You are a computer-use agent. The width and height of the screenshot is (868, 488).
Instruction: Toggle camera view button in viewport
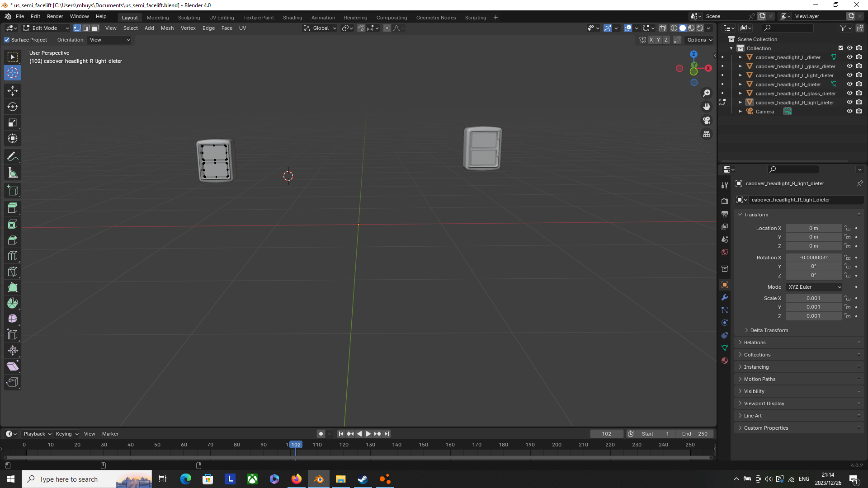(x=707, y=120)
